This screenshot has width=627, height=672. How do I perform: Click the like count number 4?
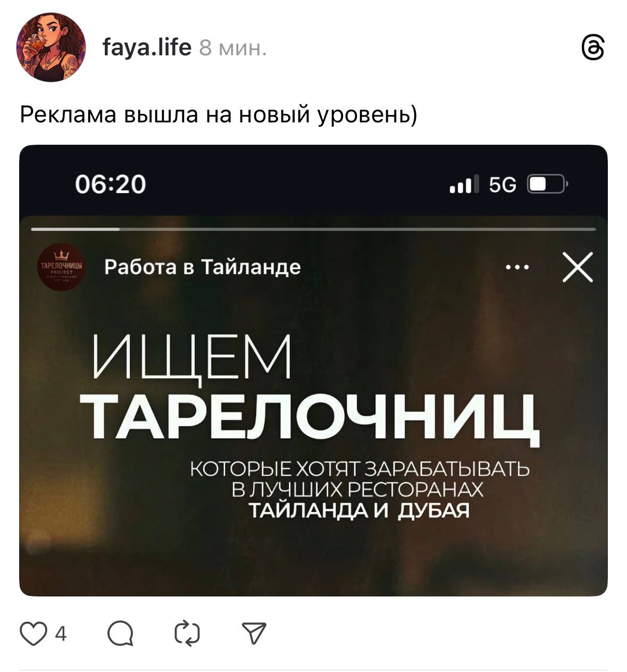pyautogui.click(x=61, y=634)
